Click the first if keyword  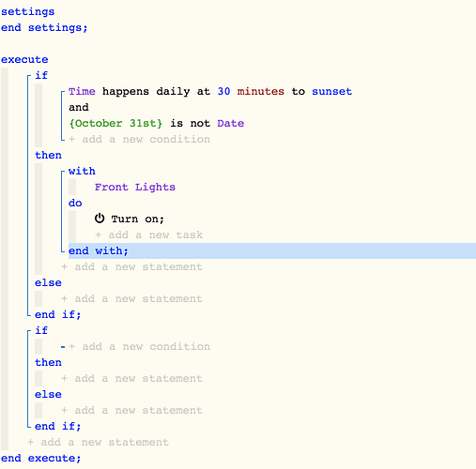(x=41, y=75)
